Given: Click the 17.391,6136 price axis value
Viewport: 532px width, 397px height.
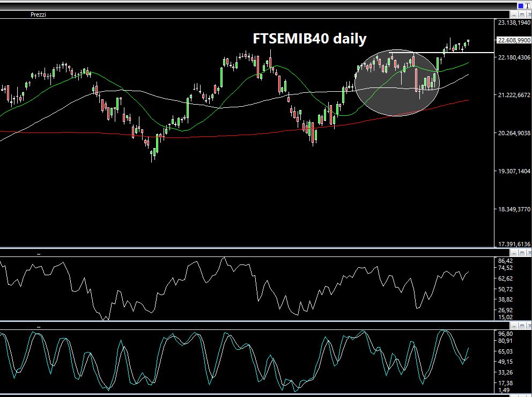Looking at the screenshot, I should click(514, 244).
